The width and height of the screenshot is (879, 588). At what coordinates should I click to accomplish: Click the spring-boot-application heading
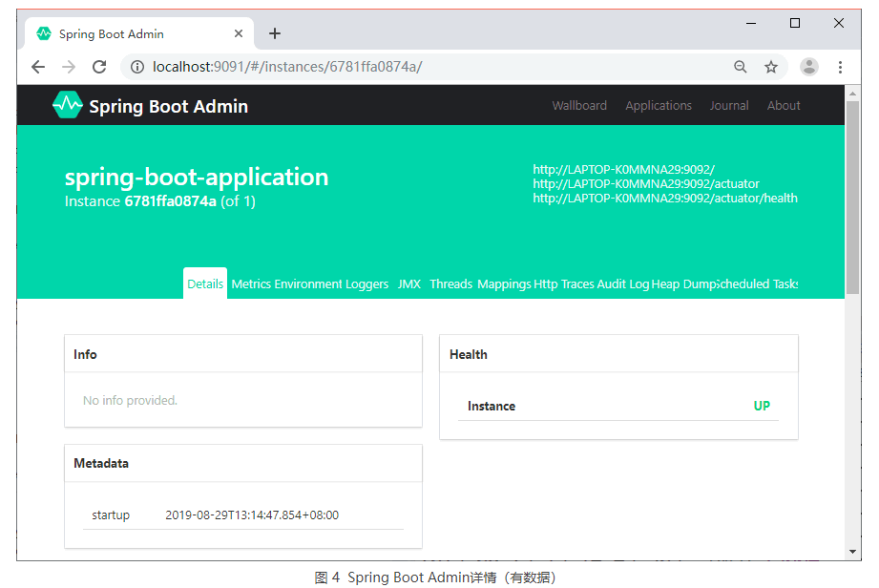pyautogui.click(x=197, y=178)
